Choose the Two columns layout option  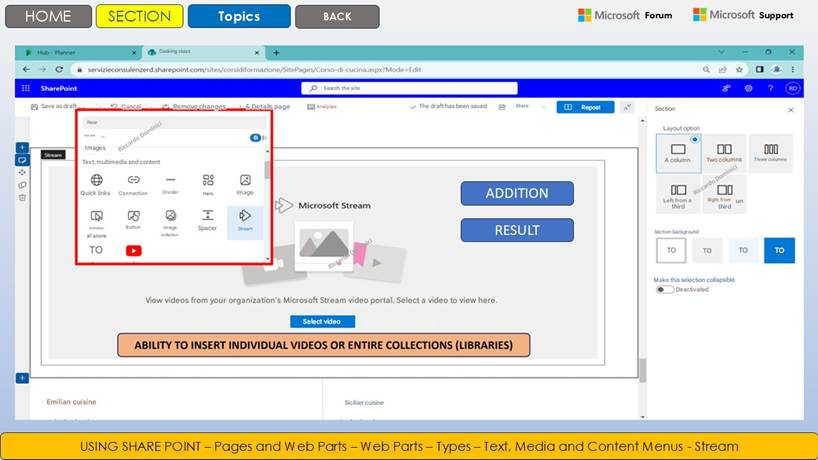click(x=724, y=153)
